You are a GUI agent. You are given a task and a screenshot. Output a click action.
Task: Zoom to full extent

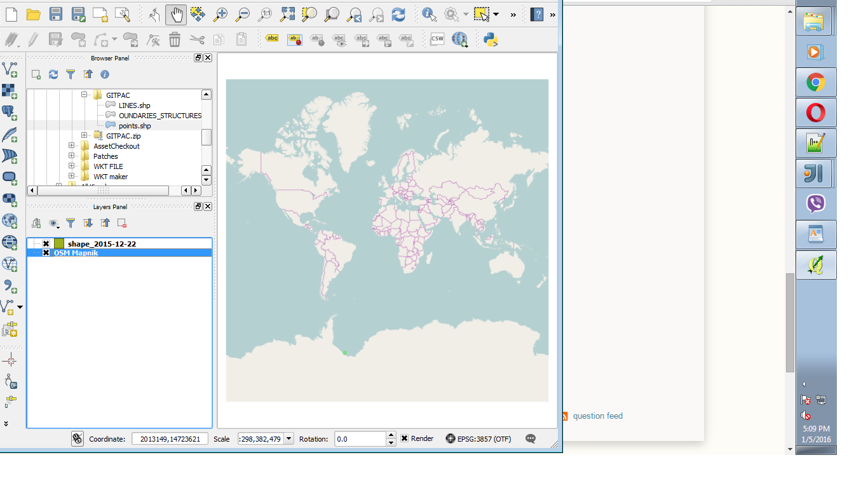click(x=288, y=15)
